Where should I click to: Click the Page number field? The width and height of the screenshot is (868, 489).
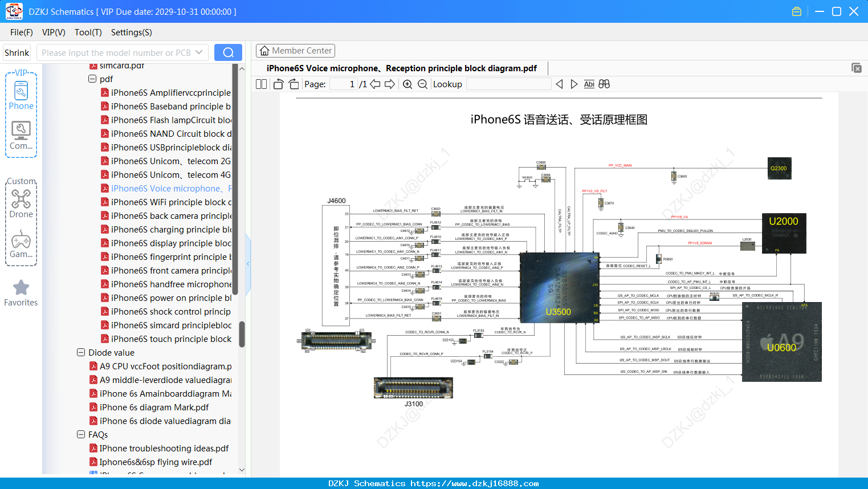[x=343, y=84]
